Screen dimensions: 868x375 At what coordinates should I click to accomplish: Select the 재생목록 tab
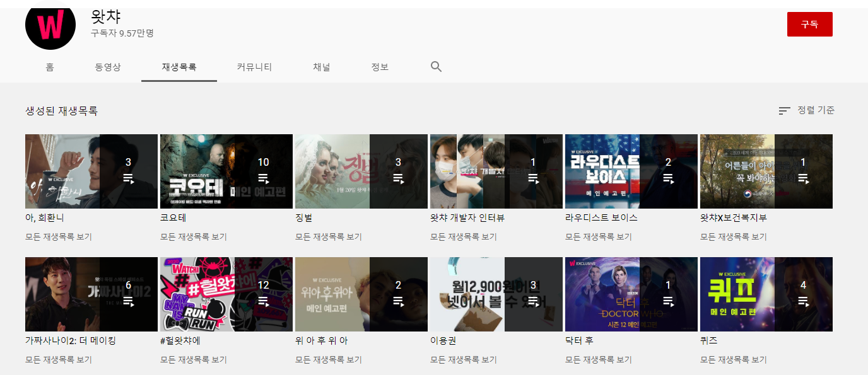click(179, 67)
